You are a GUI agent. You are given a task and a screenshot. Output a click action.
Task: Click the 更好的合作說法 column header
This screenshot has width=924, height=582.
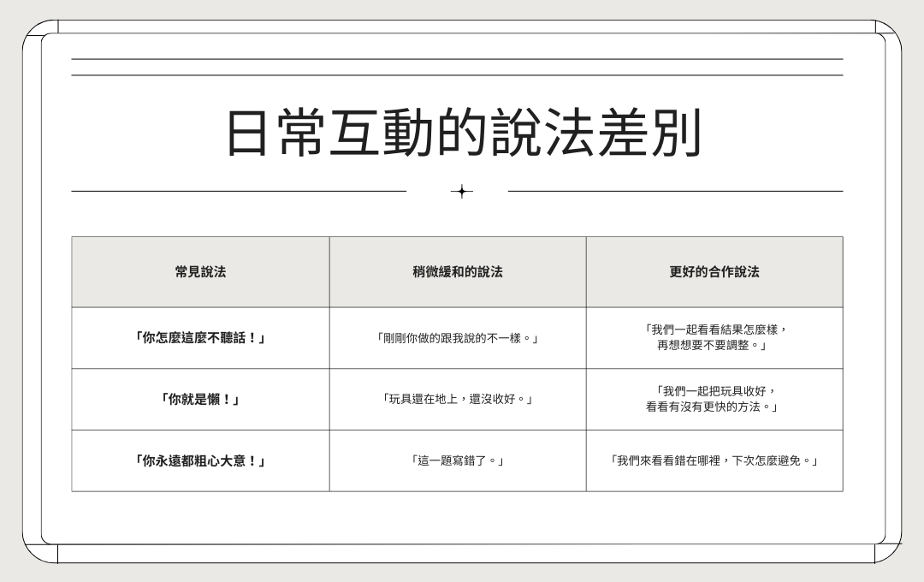point(714,272)
